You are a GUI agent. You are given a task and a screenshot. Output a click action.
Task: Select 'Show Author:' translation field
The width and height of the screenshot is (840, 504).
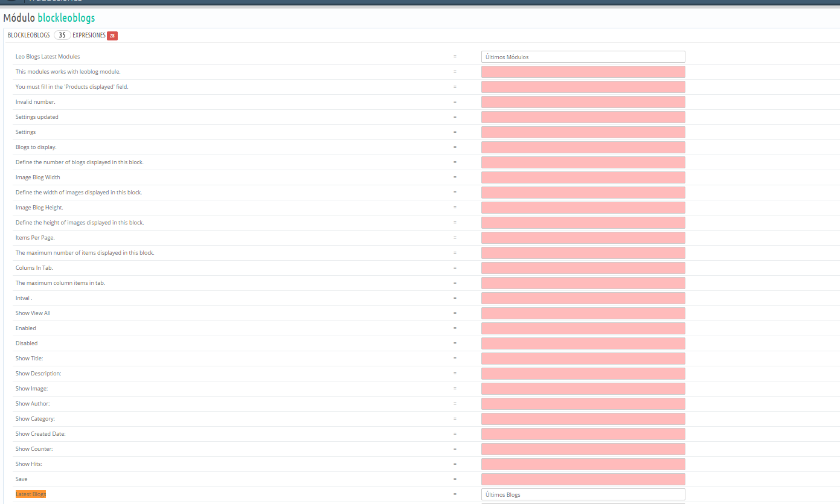(x=583, y=404)
